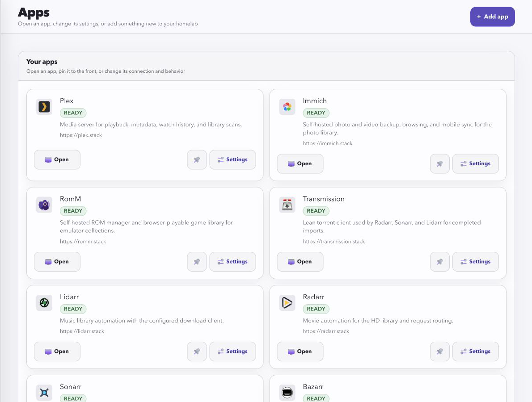Click the Lidarr app icon
The image size is (532, 402).
point(44,303)
